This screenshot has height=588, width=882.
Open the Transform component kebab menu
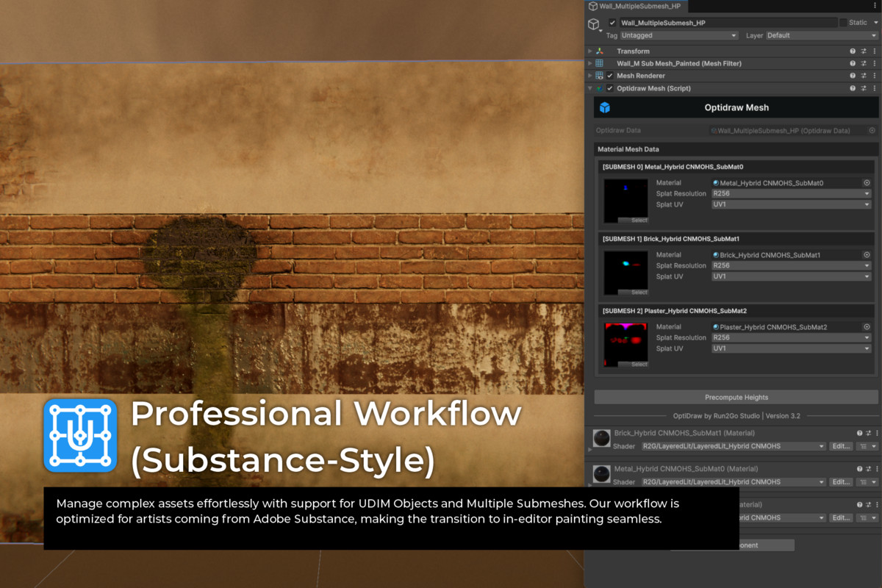[874, 51]
